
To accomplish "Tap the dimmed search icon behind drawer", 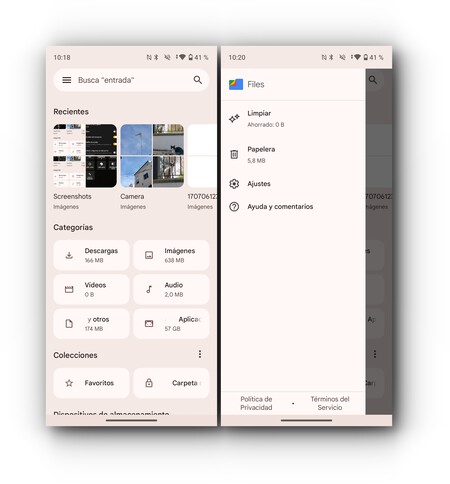I will [x=373, y=80].
